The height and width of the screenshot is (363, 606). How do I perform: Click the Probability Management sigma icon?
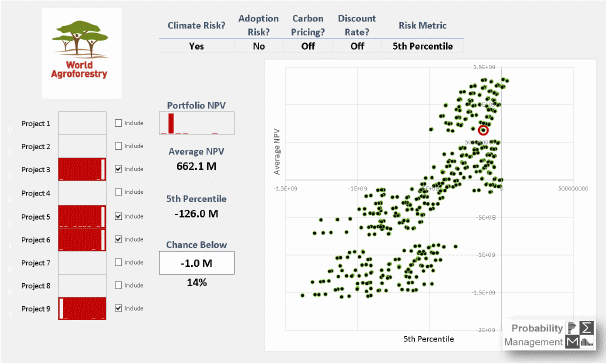click(586, 328)
